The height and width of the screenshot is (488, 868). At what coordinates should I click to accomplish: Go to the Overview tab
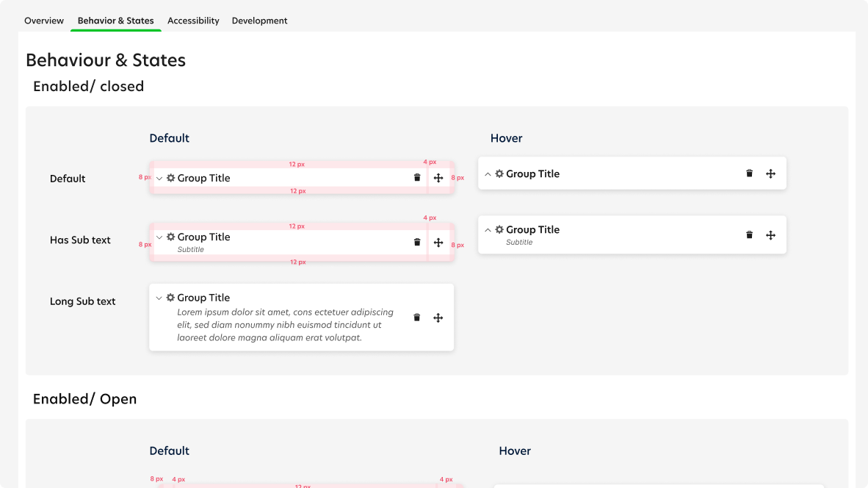43,21
